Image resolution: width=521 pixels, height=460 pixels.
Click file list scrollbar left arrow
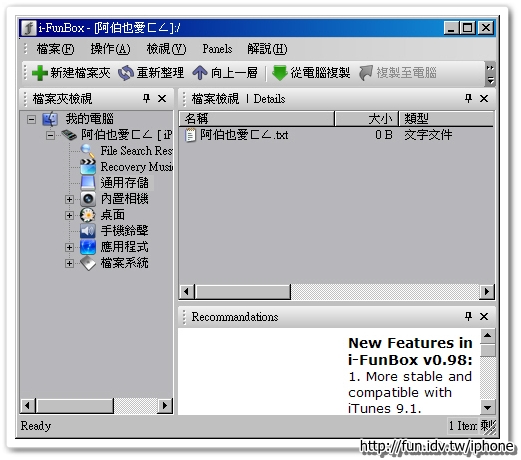point(187,292)
